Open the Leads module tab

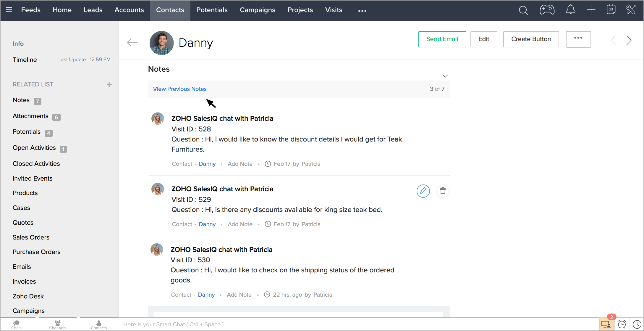[93, 10]
